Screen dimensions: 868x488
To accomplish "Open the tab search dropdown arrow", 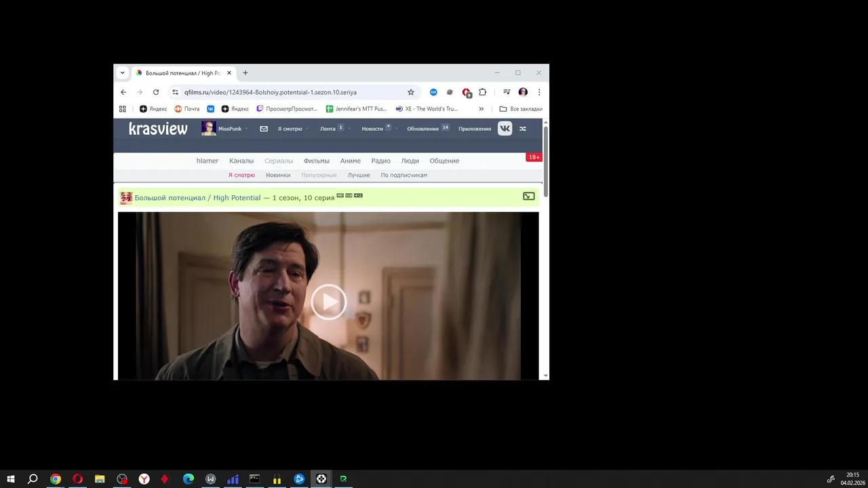I will (122, 73).
